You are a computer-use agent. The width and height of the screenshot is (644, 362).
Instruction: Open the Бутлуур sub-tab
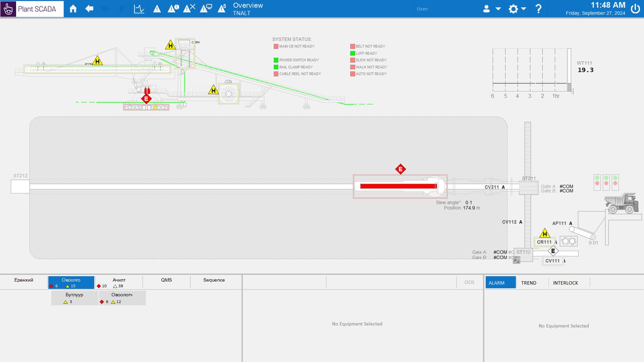tap(74, 298)
